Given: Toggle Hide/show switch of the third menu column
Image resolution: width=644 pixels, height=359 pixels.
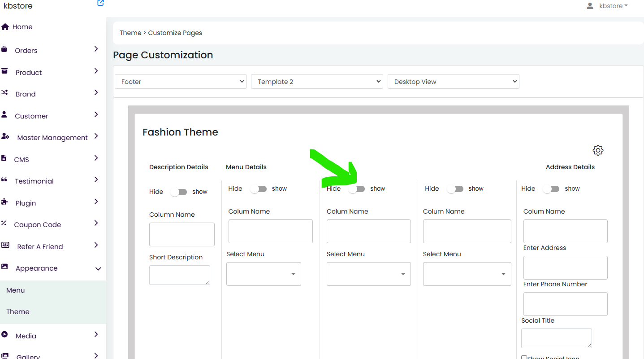Looking at the screenshot, I should tap(455, 189).
